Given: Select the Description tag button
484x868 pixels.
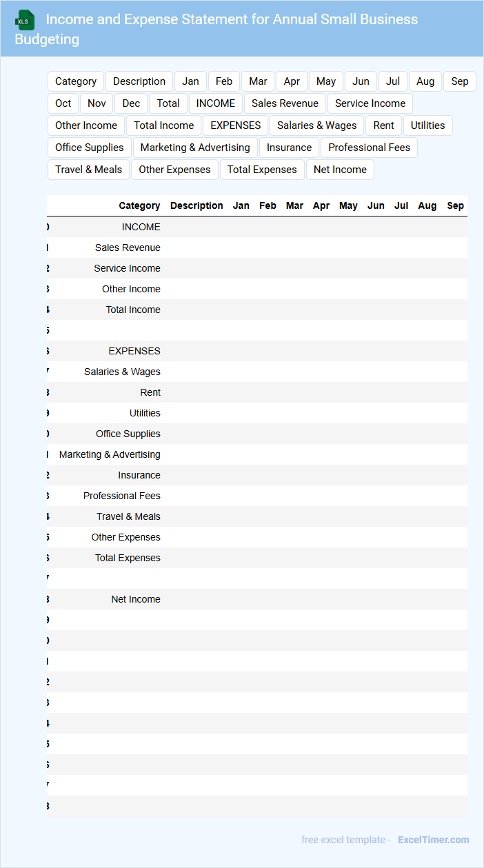Looking at the screenshot, I should point(139,81).
